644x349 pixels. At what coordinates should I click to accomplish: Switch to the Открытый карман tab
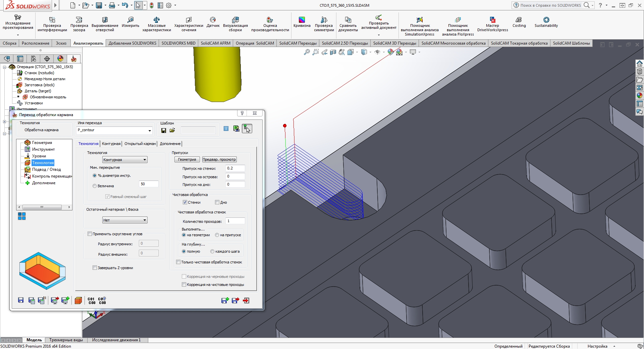140,144
